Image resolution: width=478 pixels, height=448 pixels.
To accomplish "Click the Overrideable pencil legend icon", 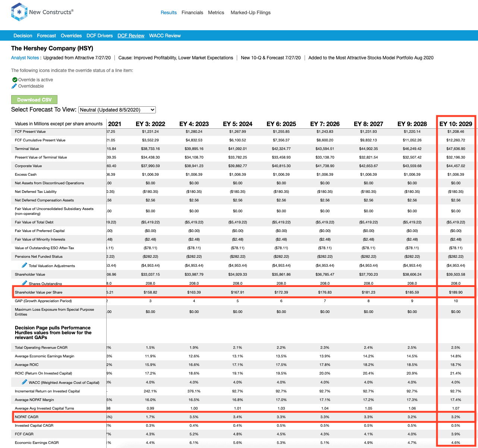I will 14,86.
